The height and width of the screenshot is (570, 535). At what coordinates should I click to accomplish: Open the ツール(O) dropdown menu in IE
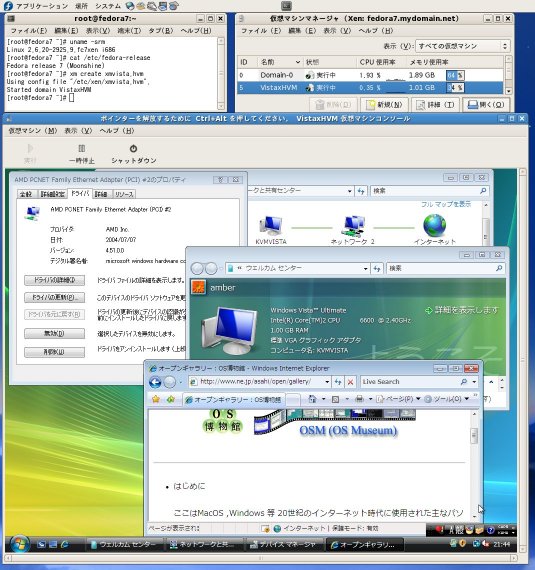[447, 399]
